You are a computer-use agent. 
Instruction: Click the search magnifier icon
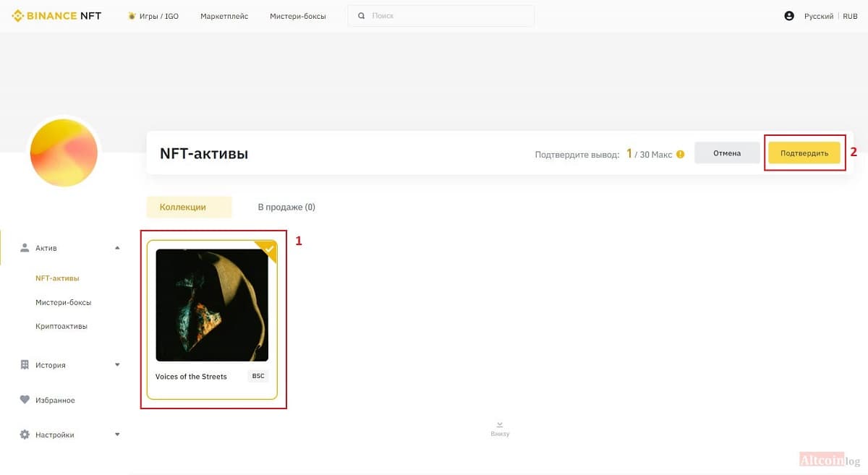(x=362, y=16)
